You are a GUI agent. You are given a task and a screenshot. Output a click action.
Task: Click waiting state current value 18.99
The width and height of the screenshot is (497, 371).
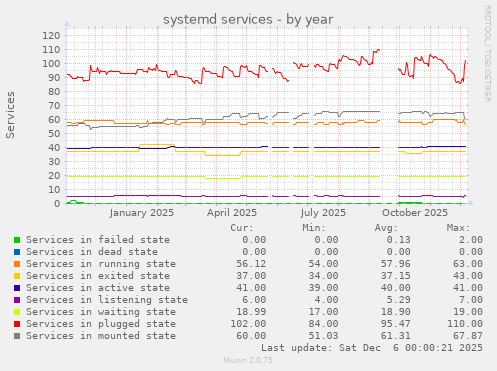[251, 312]
